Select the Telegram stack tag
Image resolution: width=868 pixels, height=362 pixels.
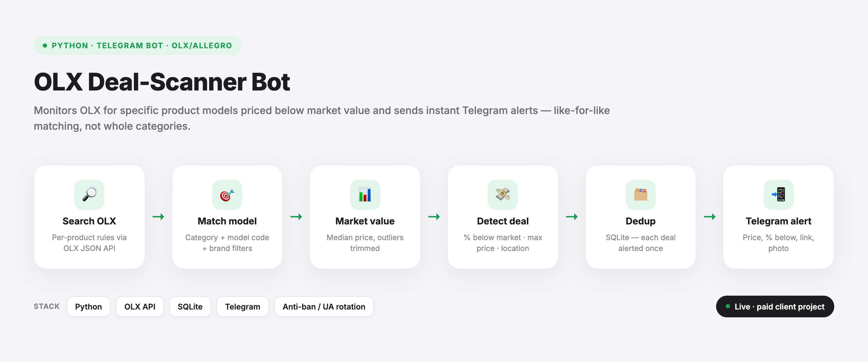(243, 306)
